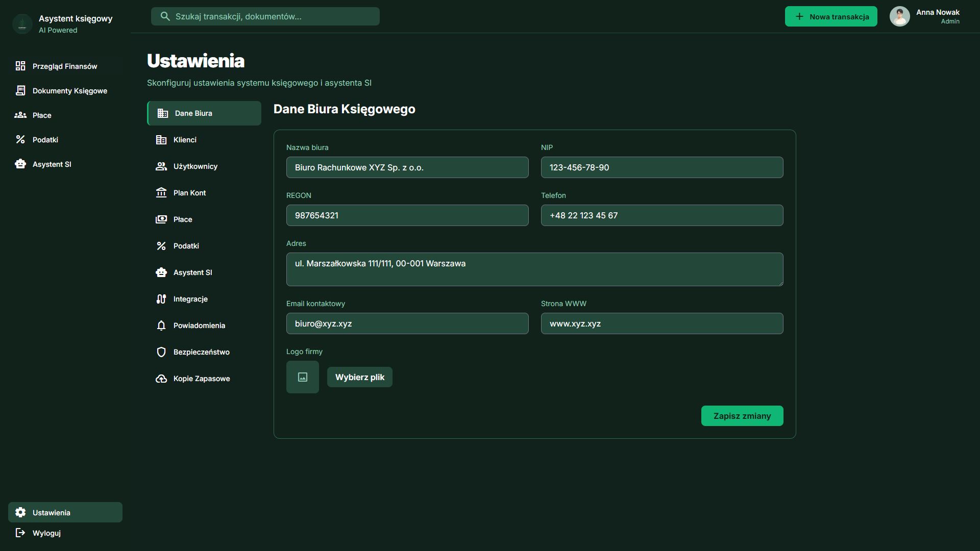Click the Kopie Zapasowe cloud icon
The image size is (980, 551).
pyautogui.click(x=161, y=379)
